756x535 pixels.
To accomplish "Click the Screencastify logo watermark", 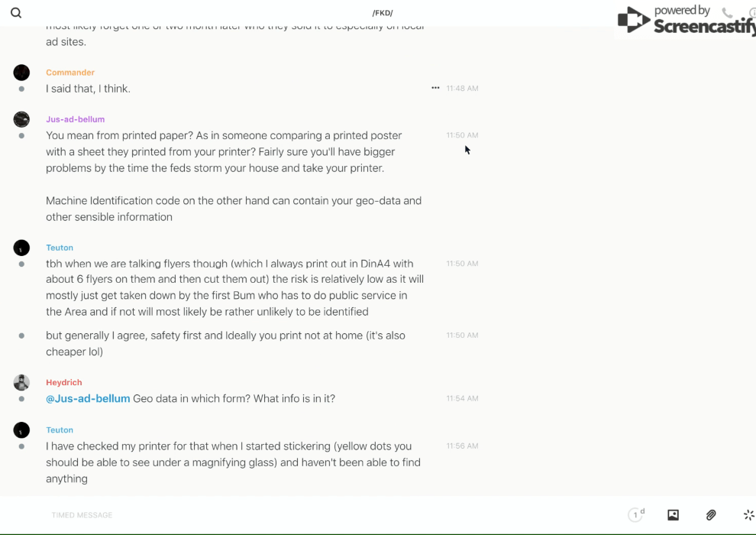I will tap(687, 20).
